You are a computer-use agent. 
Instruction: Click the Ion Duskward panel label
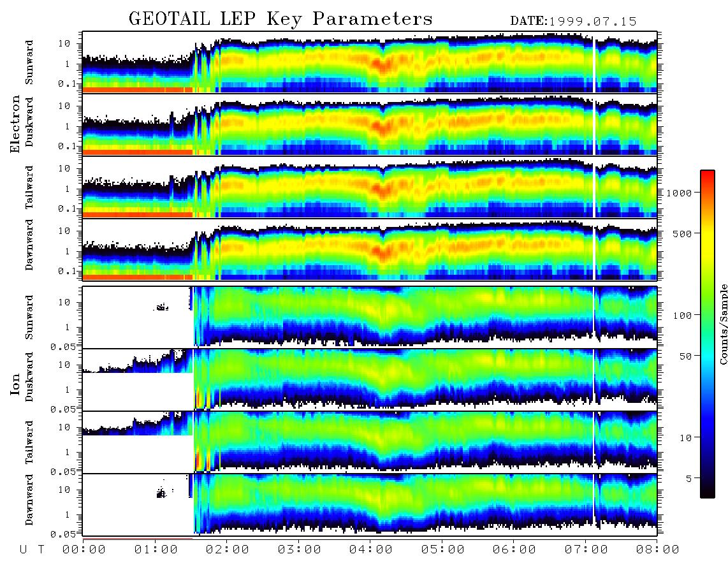tap(29, 377)
